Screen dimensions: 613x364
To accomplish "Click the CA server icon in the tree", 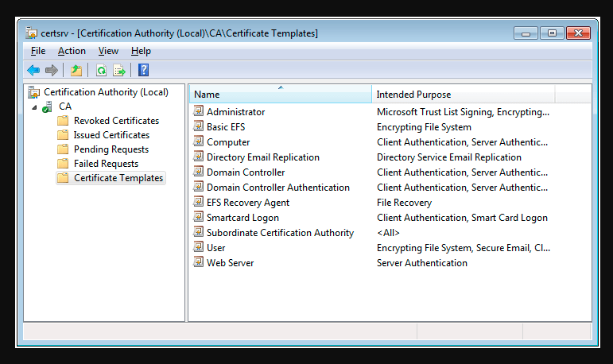I will pyautogui.click(x=47, y=106).
